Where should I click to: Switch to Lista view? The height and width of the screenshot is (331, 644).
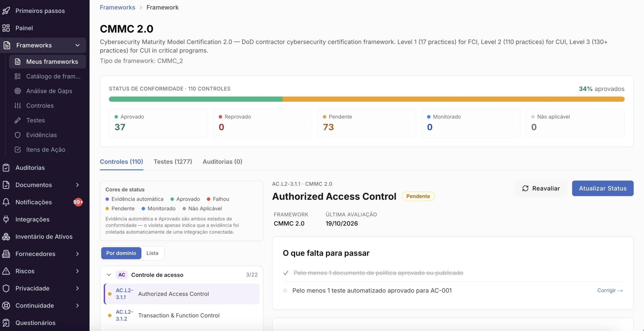pos(152,253)
